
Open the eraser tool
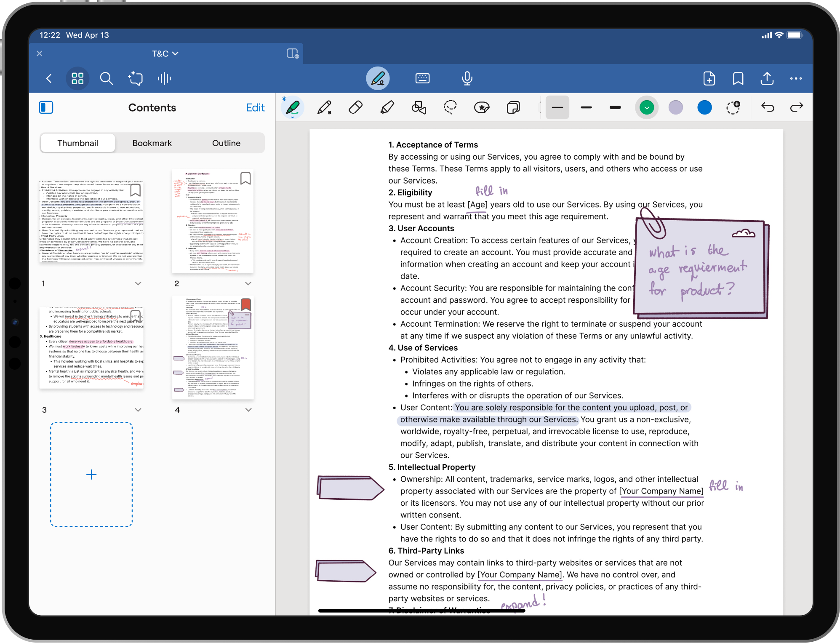356,107
